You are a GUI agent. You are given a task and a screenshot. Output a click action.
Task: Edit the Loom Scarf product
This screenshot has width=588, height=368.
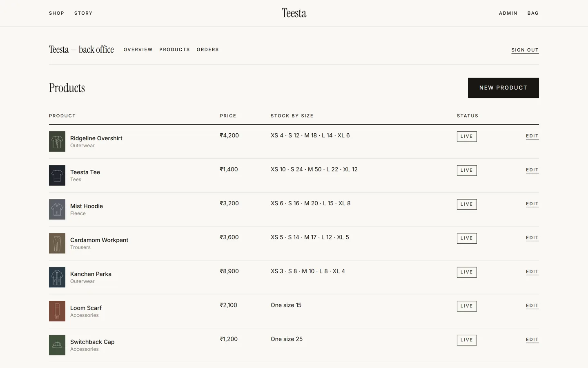pos(532,306)
